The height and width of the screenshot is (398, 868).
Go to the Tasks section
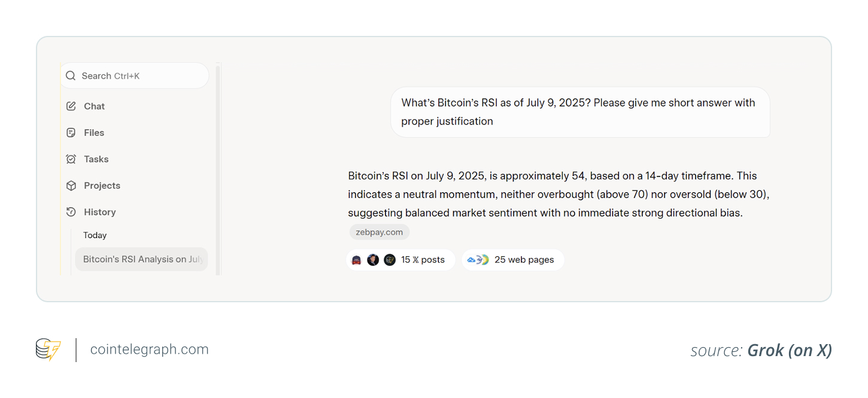(96, 159)
